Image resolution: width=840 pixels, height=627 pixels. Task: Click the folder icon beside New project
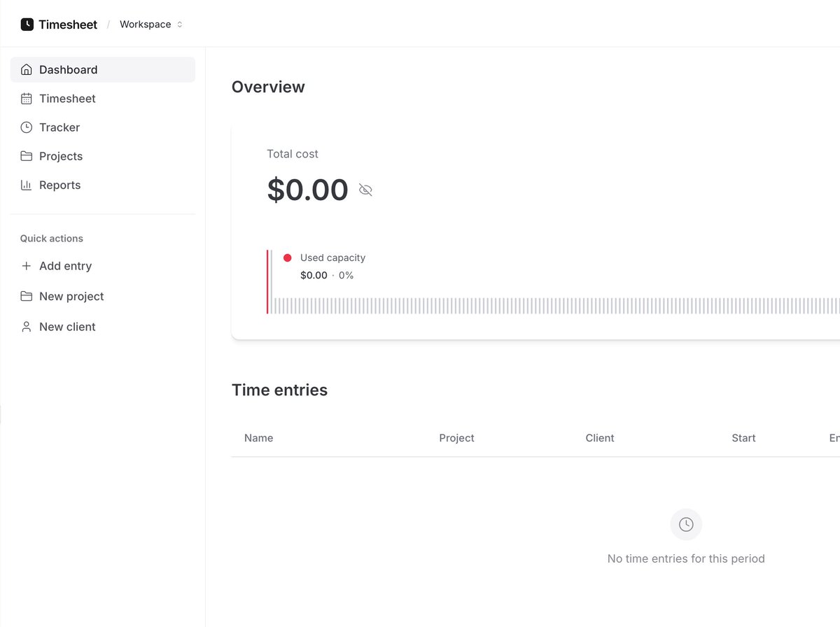[27, 296]
